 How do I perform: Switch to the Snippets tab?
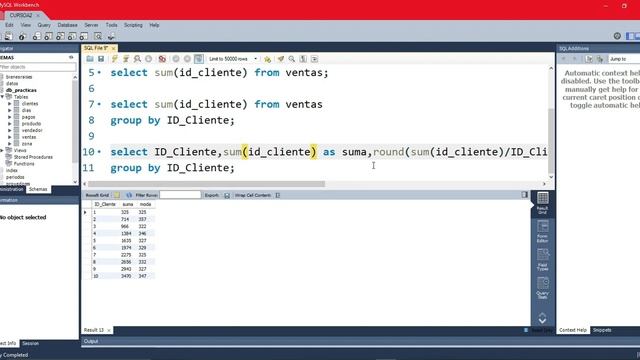pyautogui.click(x=602, y=330)
